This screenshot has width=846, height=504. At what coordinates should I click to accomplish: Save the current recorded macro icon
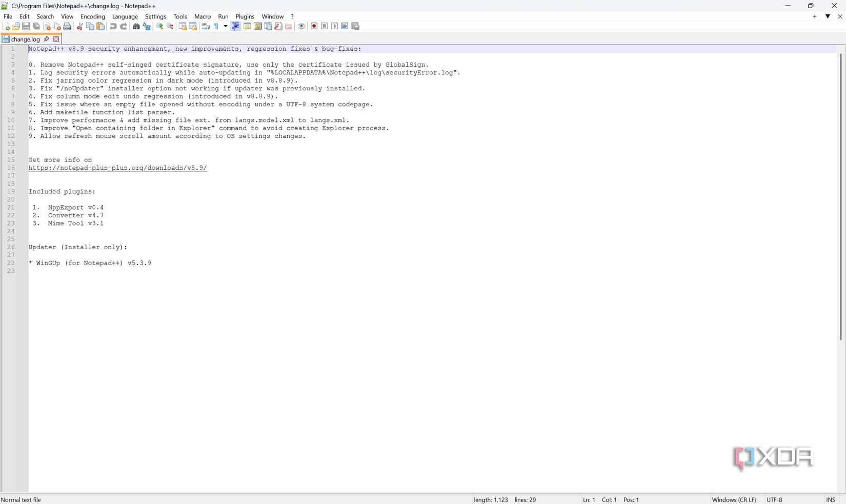[x=355, y=26]
